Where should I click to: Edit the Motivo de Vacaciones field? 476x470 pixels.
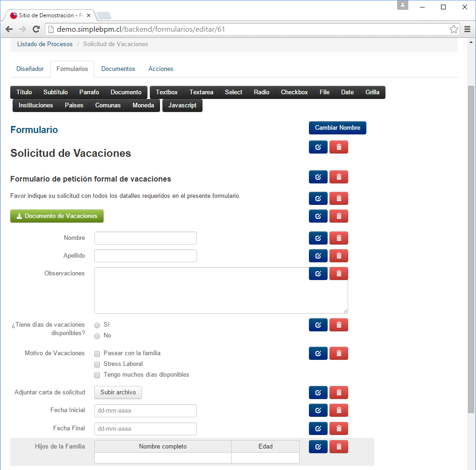318,353
